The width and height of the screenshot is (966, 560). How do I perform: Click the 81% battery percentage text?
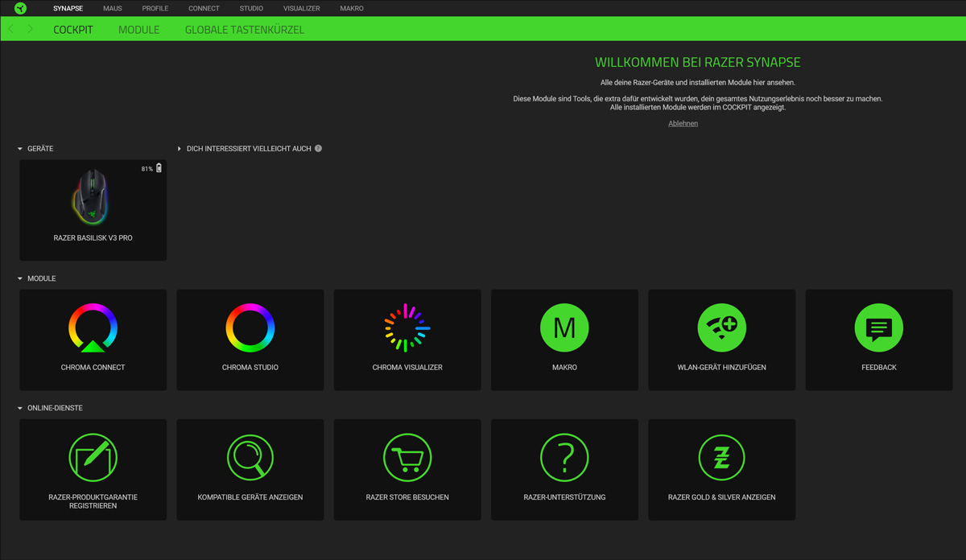pyautogui.click(x=147, y=169)
